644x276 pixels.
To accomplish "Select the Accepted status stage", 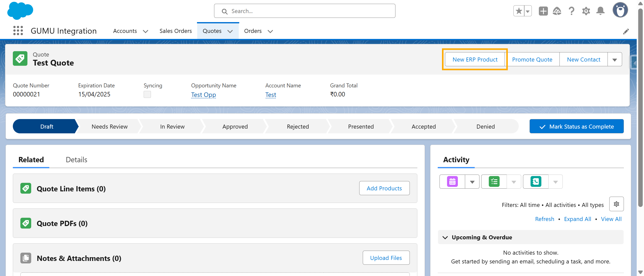I will pos(424,126).
